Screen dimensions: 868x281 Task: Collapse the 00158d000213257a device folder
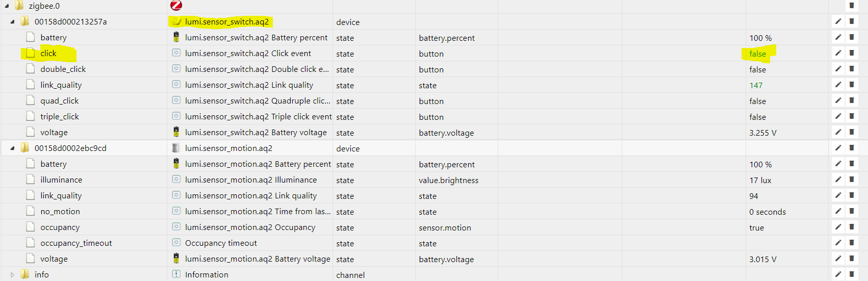[x=12, y=22]
